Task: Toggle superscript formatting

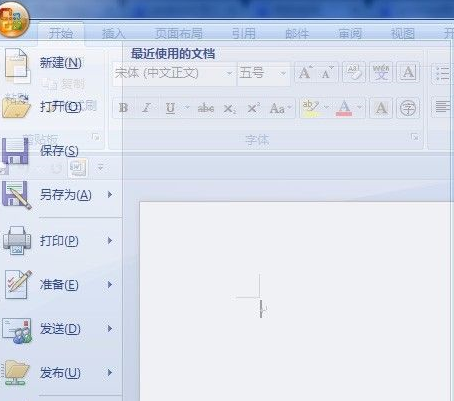Action: pos(253,108)
